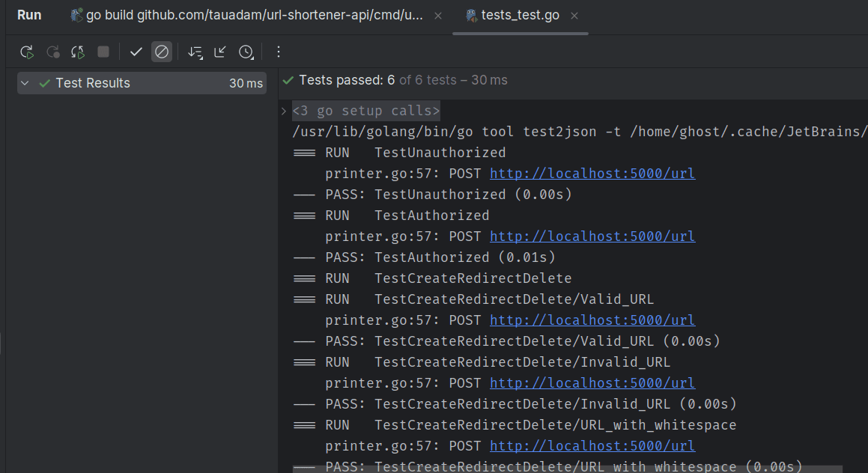Open the More options kebab menu
The height and width of the screenshot is (473, 868).
(x=279, y=52)
